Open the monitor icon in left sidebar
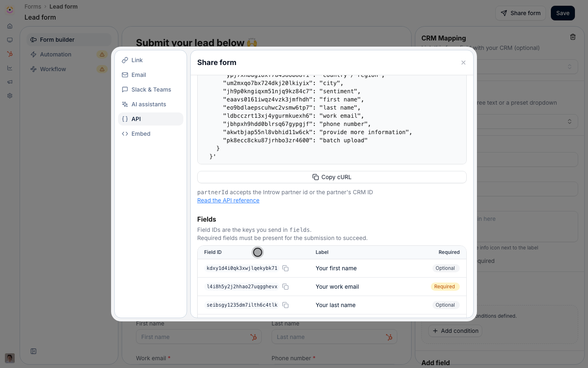The height and width of the screenshot is (368, 588). click(x=10, y=40)
